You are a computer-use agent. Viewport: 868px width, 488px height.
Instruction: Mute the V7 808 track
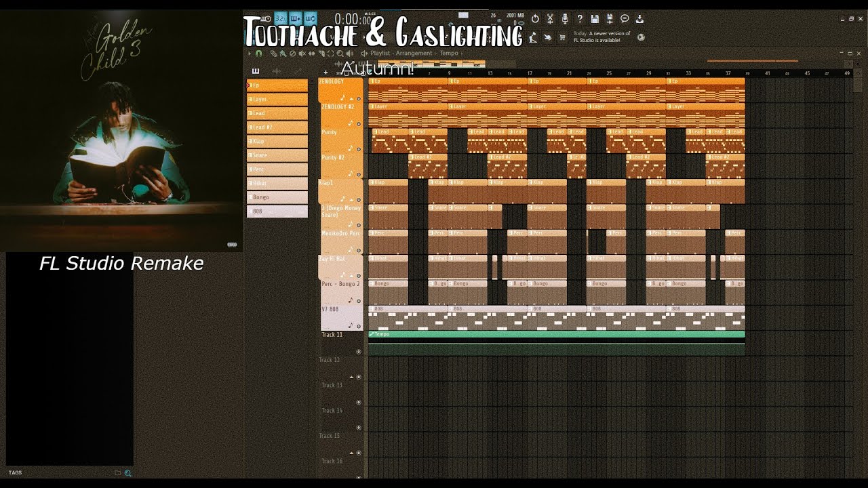click(359, 326)
